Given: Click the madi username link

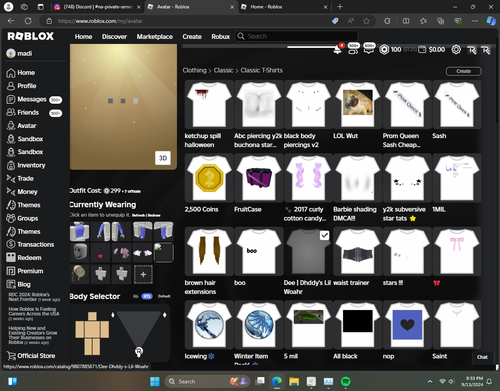Looking at the screenshot, I should (25, 53).
